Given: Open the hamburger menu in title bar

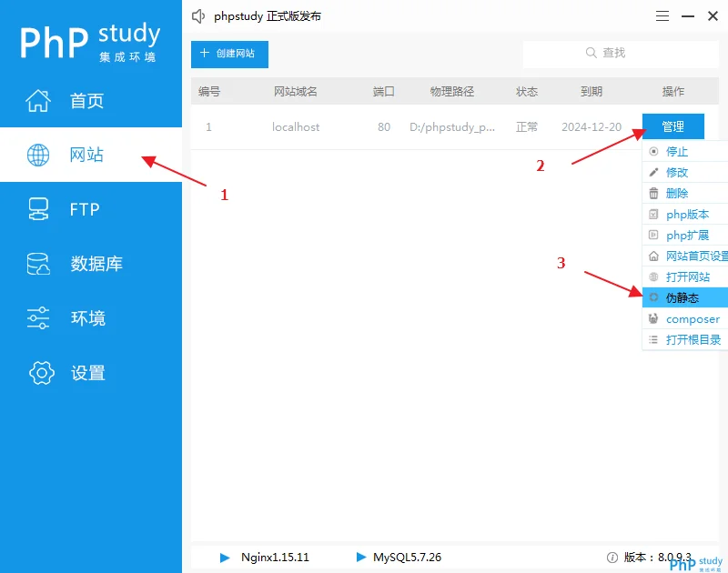Looking at the screenshot, I should (x=662, y=16).
